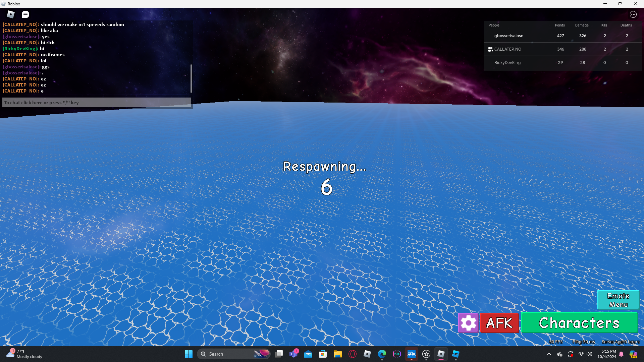Click the Kills column header
This screenshot has height=362, width=644.
[x=604, y=25]
